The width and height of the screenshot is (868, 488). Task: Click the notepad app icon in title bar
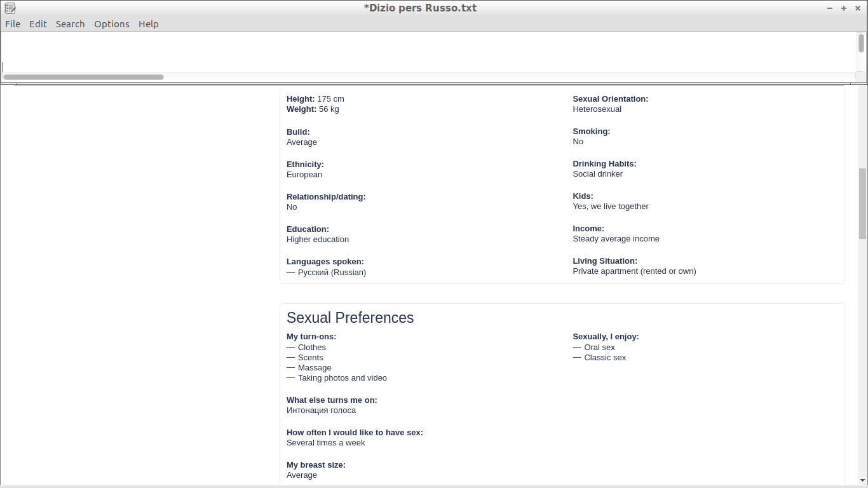(10, 8)
